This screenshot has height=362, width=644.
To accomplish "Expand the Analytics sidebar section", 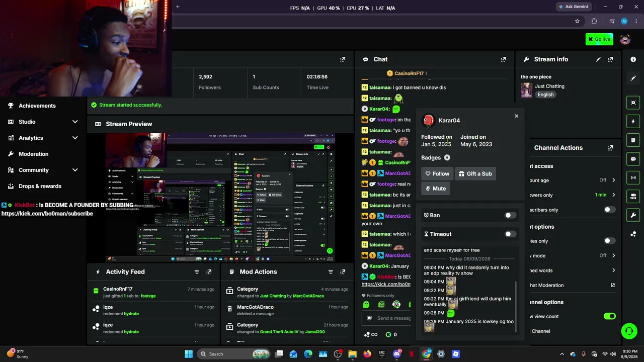I will pyautogui.click(x=75, y=138).
